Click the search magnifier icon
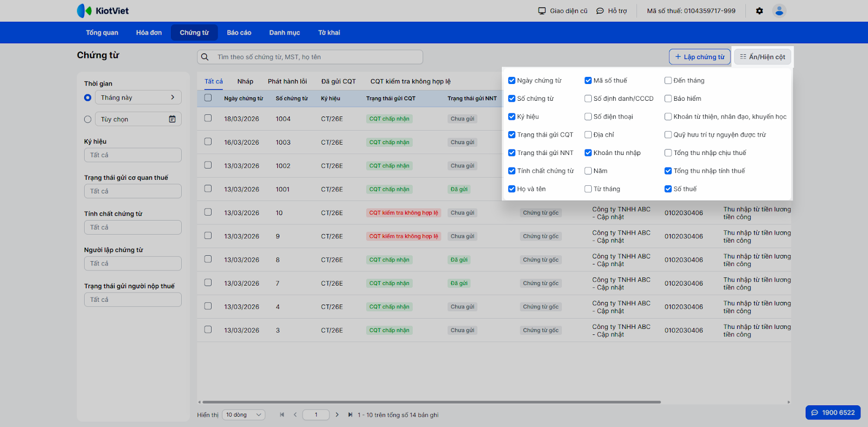 coord(205,57)
